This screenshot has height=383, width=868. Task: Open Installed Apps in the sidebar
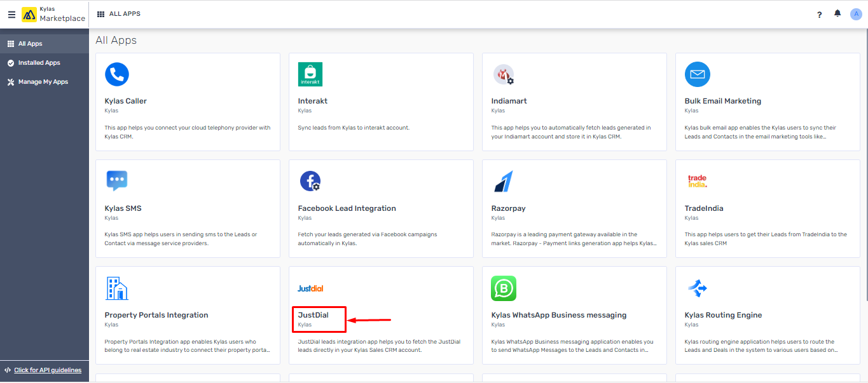[45, 63]
